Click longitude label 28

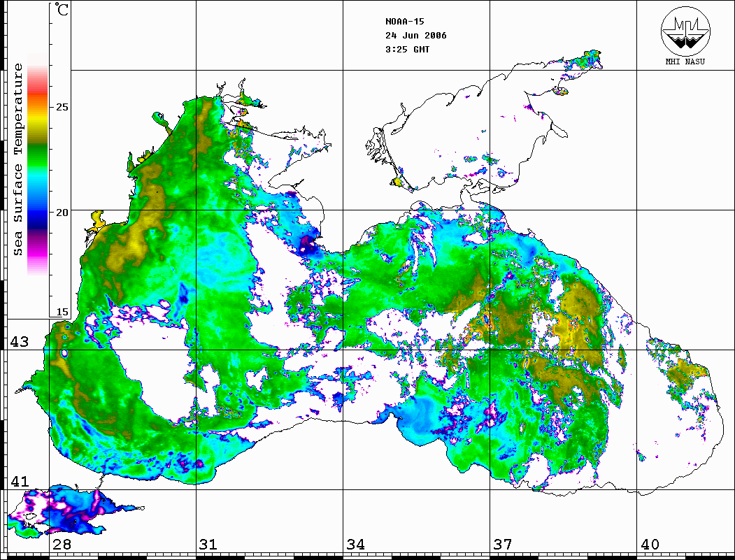62,545
